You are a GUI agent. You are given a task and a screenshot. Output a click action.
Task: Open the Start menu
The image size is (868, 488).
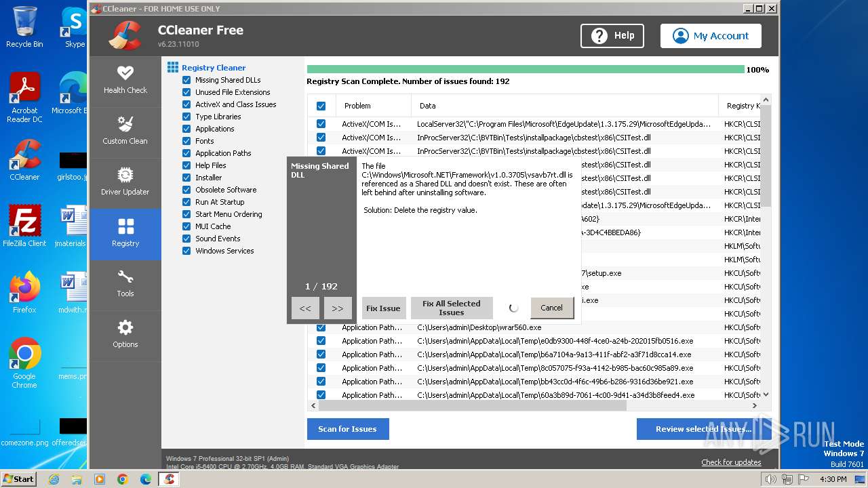click(x=18, y=479)
